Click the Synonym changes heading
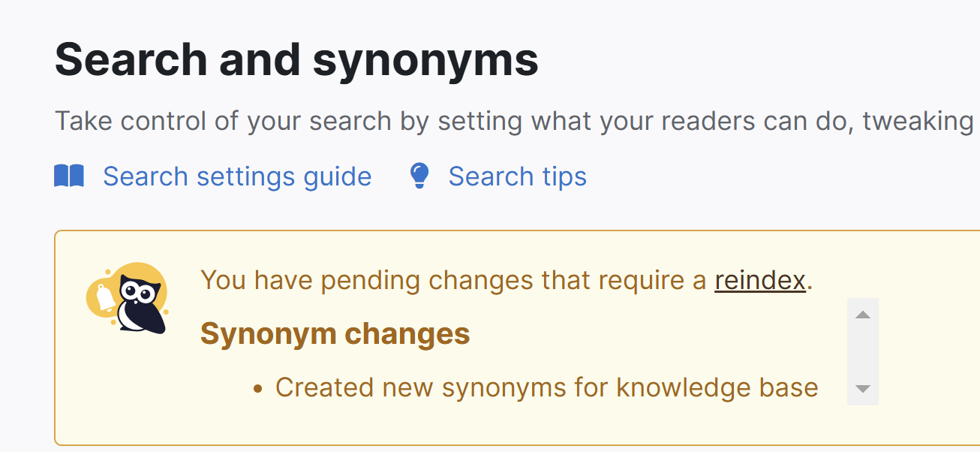The height and width of the screenshot is (452, 980). [x=335, y=334]
